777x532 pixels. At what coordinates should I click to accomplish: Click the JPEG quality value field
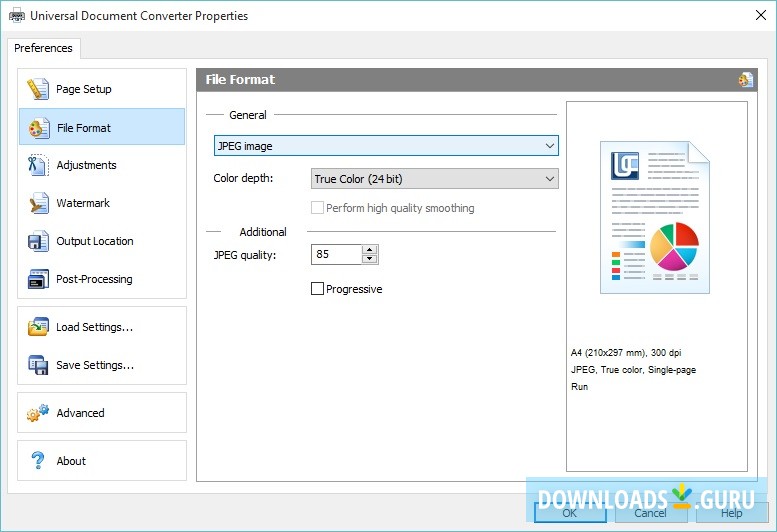pos(336,254)
